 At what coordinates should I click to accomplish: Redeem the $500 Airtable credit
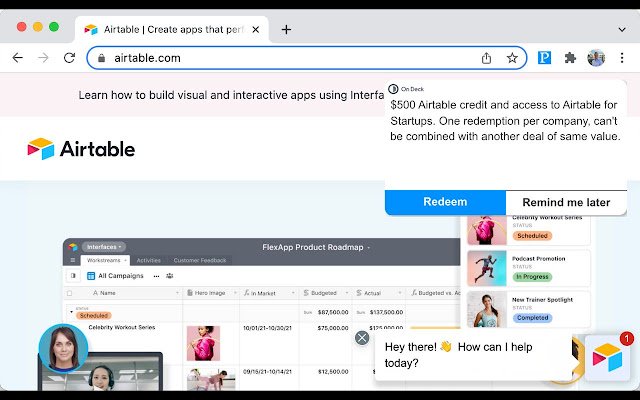(445, 202)
